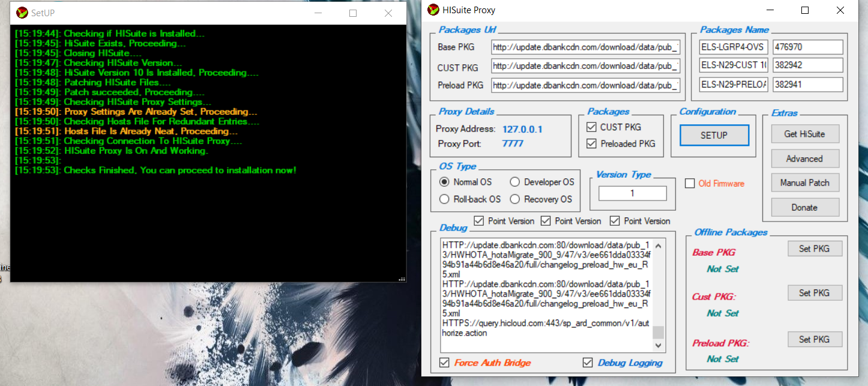Click the Debug log scroll up arrow
868x386 pixels.
[x=659, y=246]
